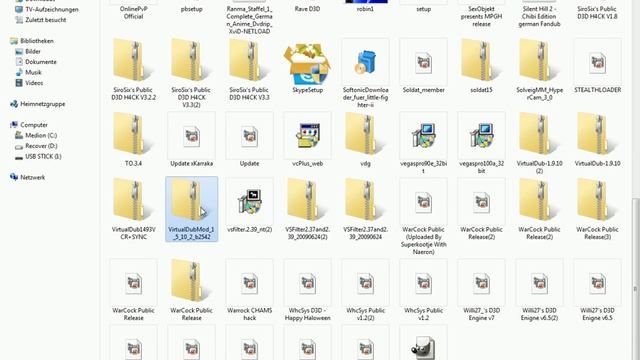Click the 'OnlinePvP Official' file name

coord(133,13)
